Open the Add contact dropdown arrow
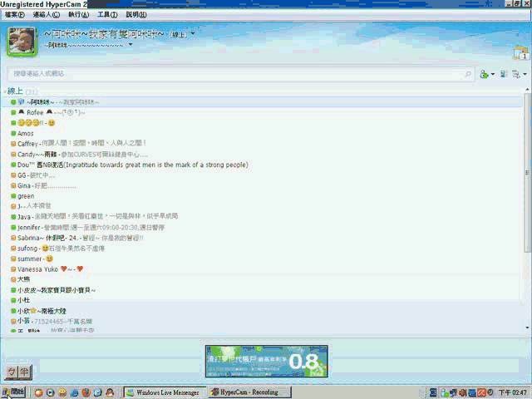The height and width of the screenshot is (399, 532). coord(493,74)
